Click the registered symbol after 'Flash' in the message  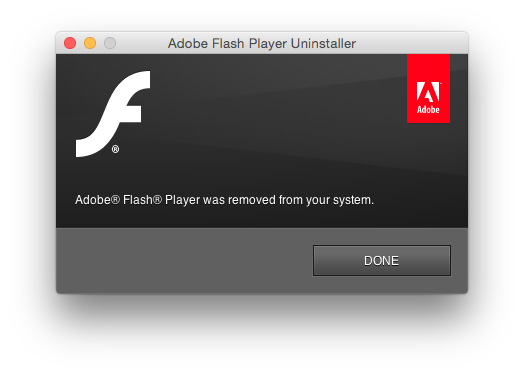point(158,200)
